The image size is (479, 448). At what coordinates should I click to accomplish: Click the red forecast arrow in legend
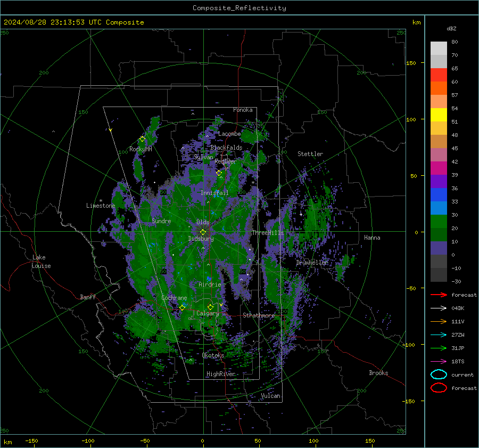click(x=439, y=295)
